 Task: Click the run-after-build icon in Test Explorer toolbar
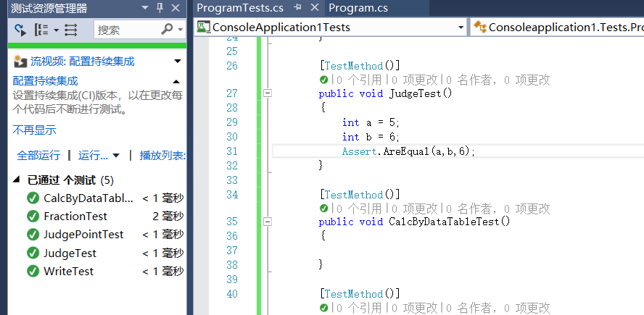point(20,30)
